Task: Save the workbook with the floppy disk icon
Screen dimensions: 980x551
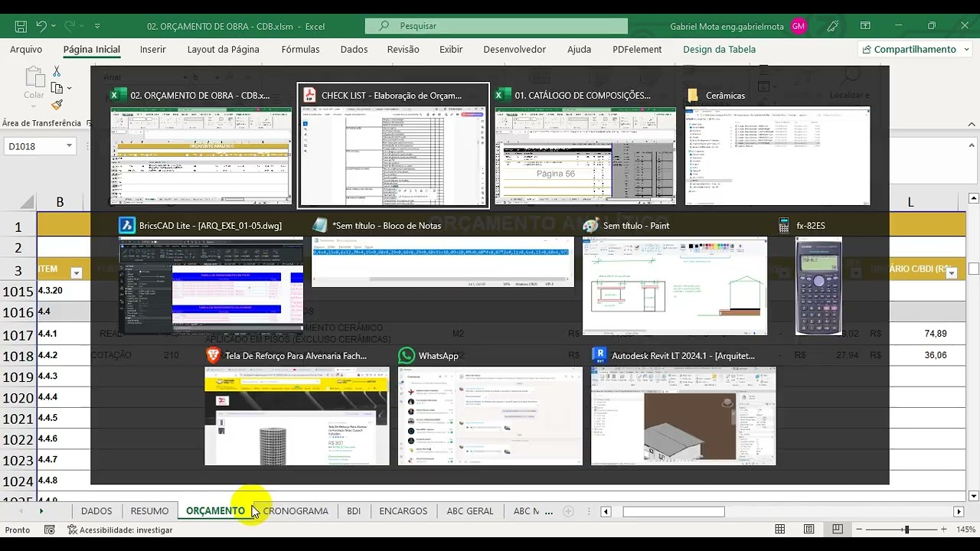Action: 21,26
